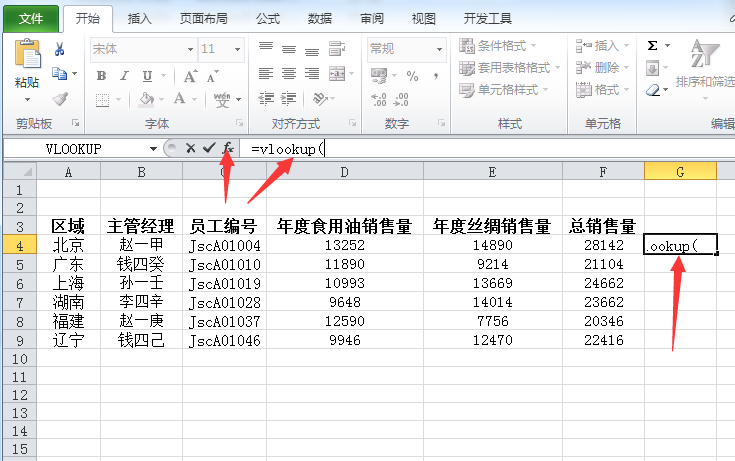Apply comma style number format

click(x=436, y=76)
